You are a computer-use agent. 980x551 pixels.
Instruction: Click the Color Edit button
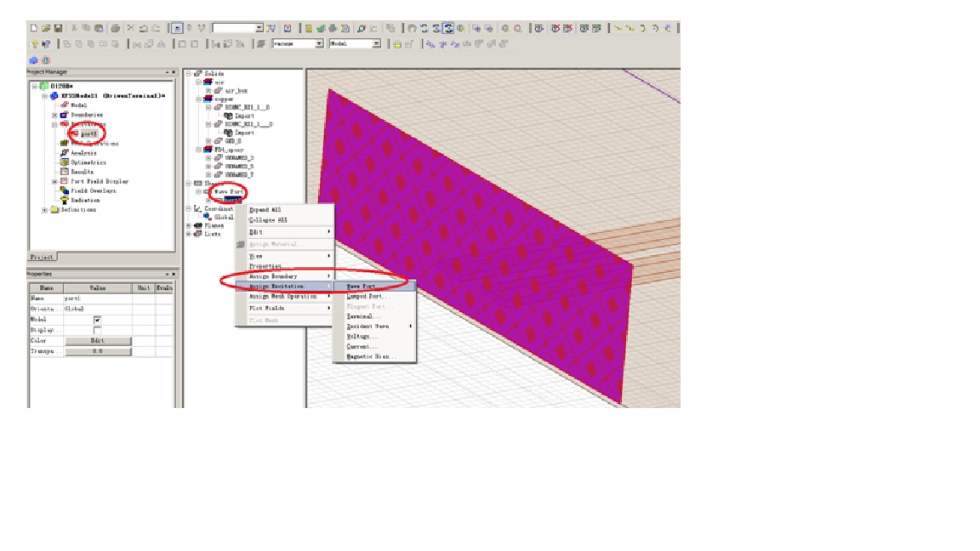[x=98, y=340]
